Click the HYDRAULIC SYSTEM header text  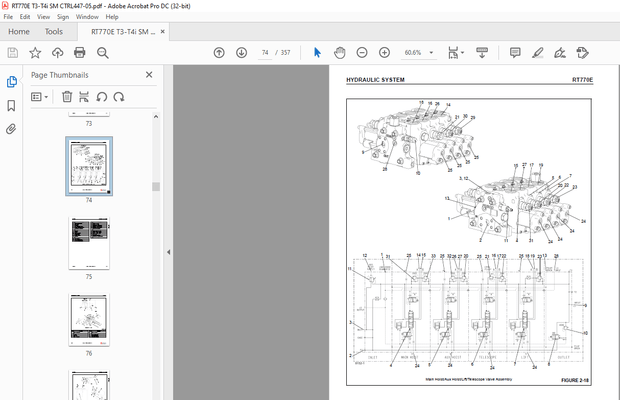click(375, 79)
